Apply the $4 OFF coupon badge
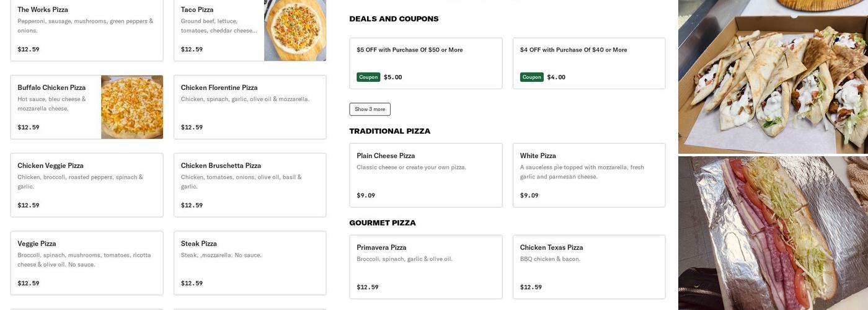This screenshot has height=310, width=868. pos(531,77)
